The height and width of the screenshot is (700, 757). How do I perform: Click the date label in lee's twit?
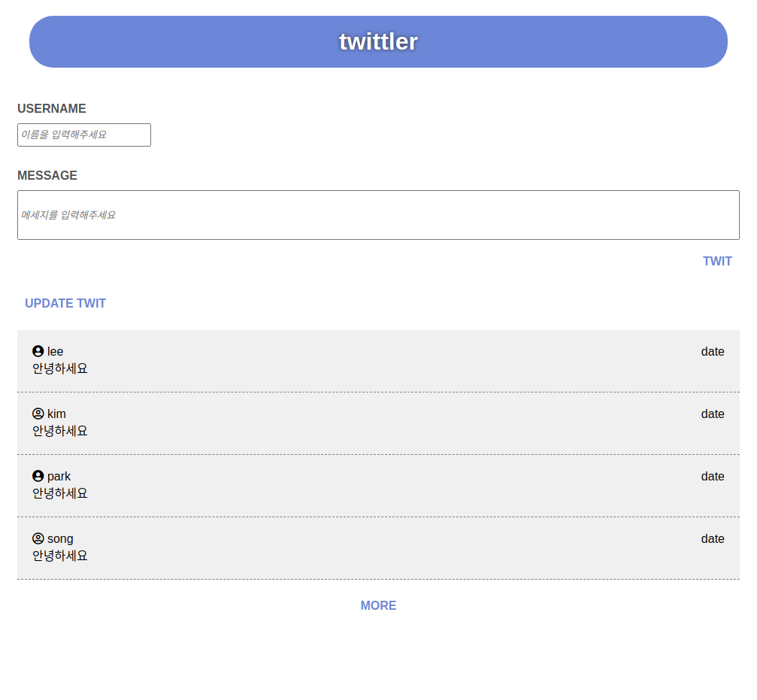tap(713, 351)
